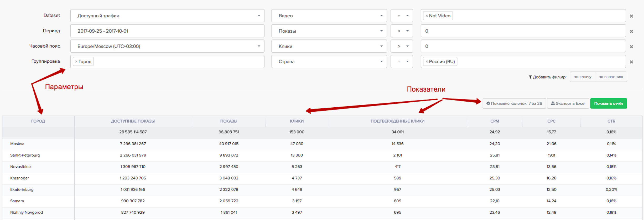Open the Страна filter key dropdown
The height and width of the screenshot is (220, 644).
[329, 62]
